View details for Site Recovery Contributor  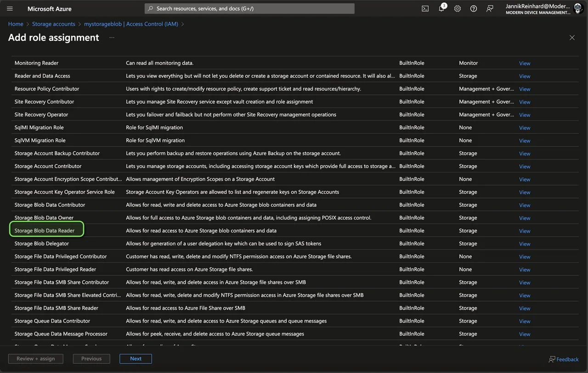(x=525, y=102)
